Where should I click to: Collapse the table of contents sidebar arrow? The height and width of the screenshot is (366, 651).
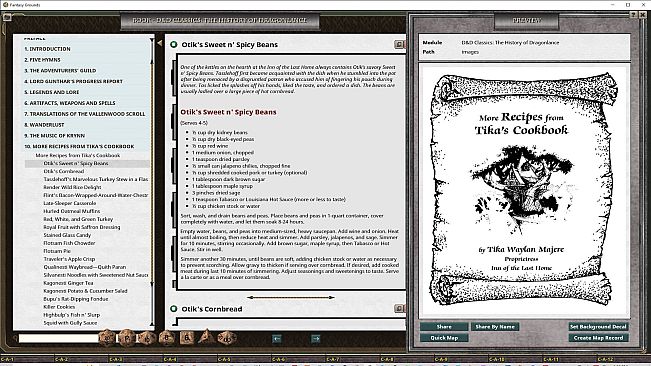pyautogui.click(x=159, y=42)
